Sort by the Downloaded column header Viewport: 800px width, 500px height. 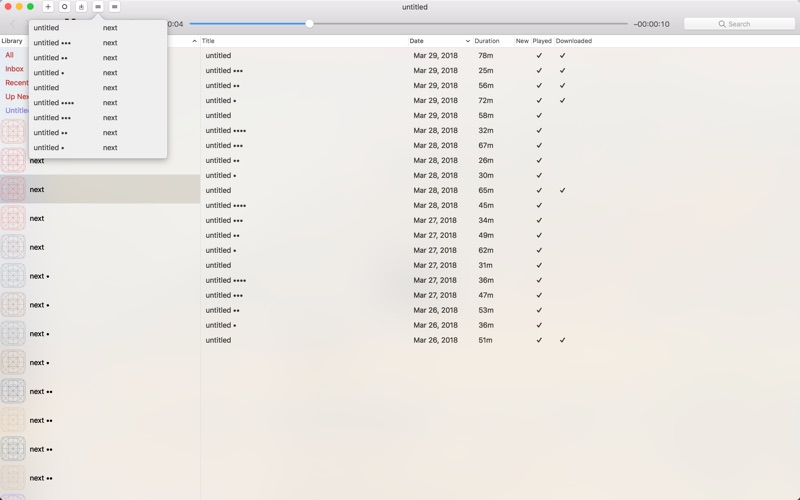tap(573, 41)
